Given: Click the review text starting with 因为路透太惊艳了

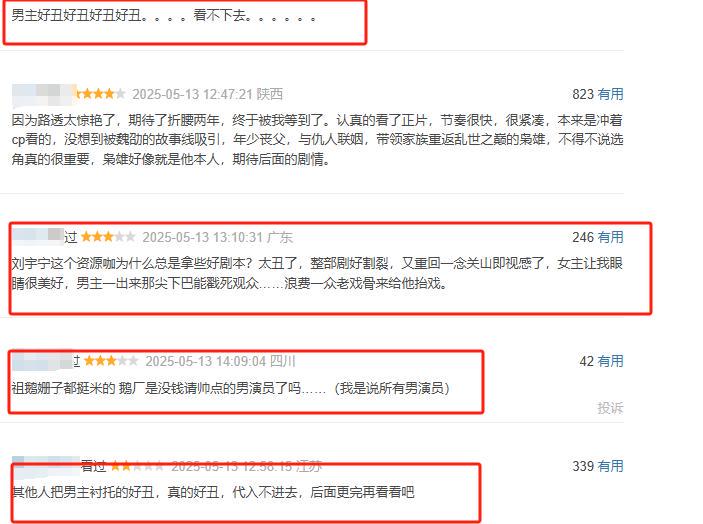Looking at the screenshot, I should coord(317,139).
